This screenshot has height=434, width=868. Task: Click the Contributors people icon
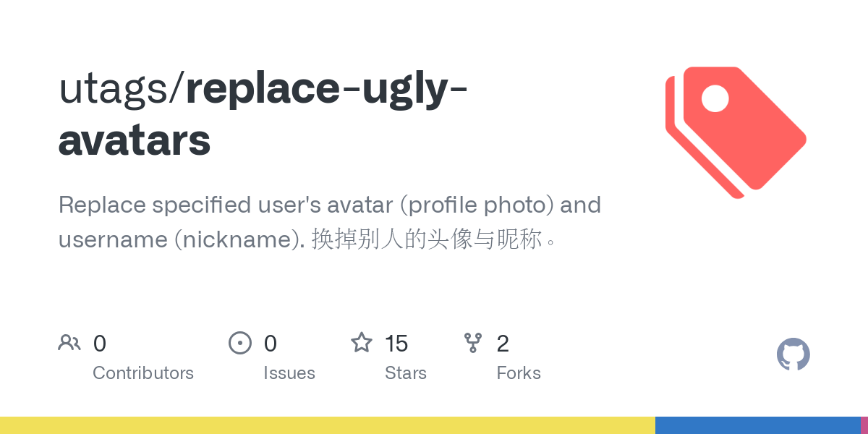point(69,342)
